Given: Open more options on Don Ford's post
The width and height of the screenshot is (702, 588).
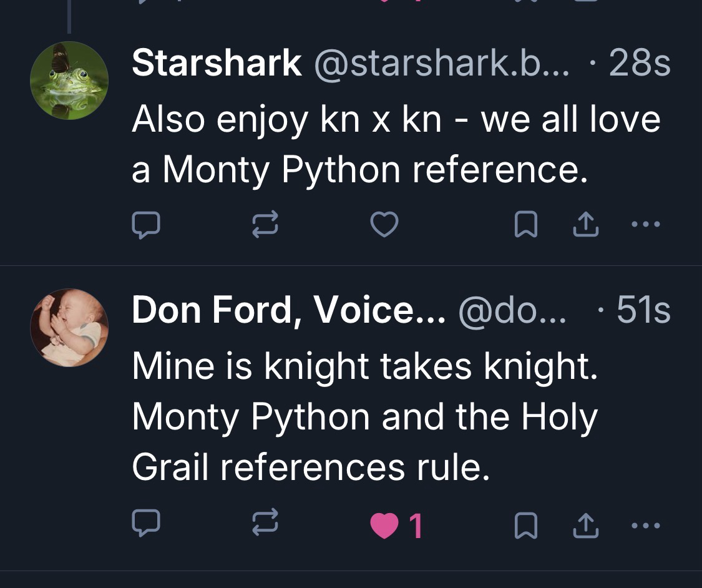Looking at the screenshot, I should (645, 525).
